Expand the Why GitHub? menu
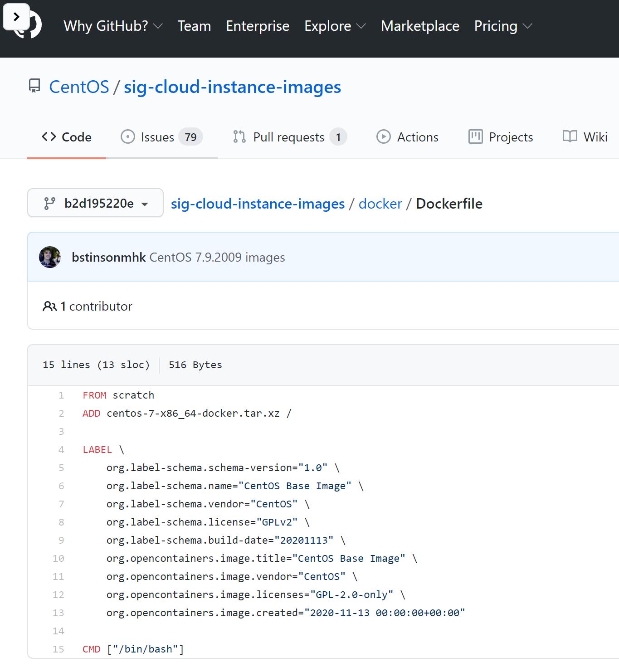The image size is (619, 672). tap(113, 26)
